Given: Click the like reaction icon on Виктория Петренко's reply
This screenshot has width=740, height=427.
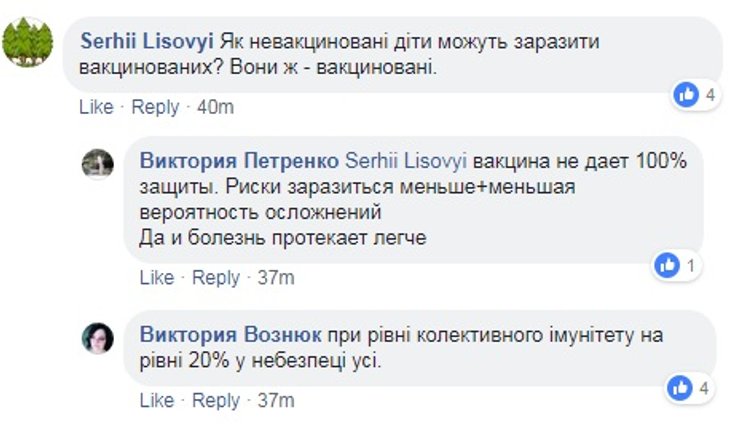Looking at the screenshot, I should click(x=667, y=265).
